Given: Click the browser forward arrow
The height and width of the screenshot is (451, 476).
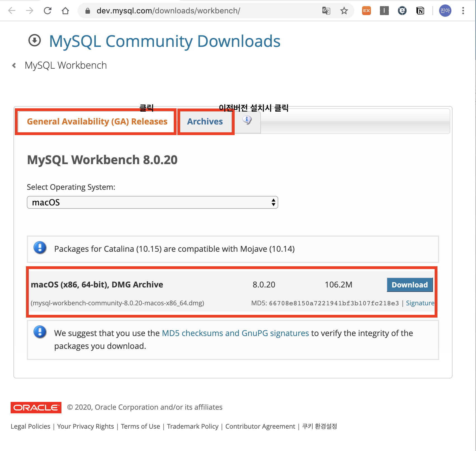Looking at the screenshot, I should click(30, 11).
